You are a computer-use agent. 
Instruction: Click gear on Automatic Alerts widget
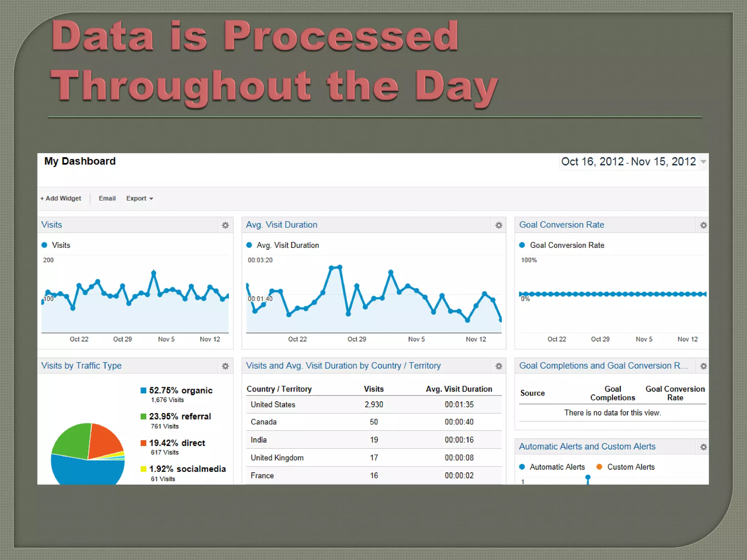click(703, 447)
